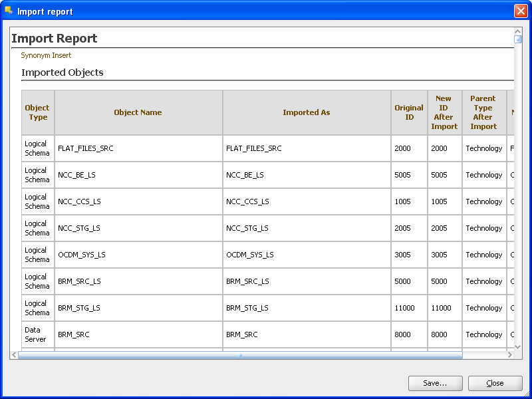Select NCC_CCS_LS in the Imported As column

pyautogui.click(x=247, y=201)
